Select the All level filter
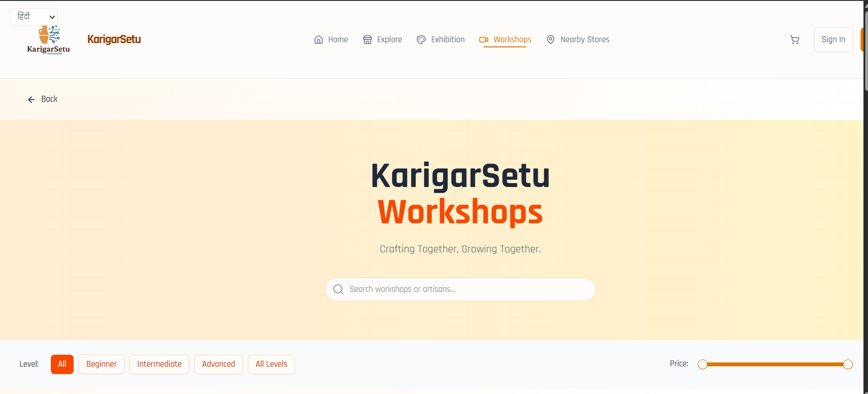 62,364
